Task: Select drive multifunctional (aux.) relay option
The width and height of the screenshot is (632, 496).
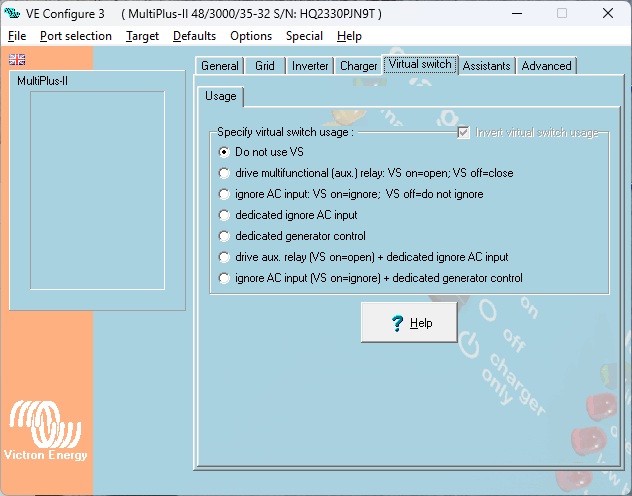Action: point(224,173)
